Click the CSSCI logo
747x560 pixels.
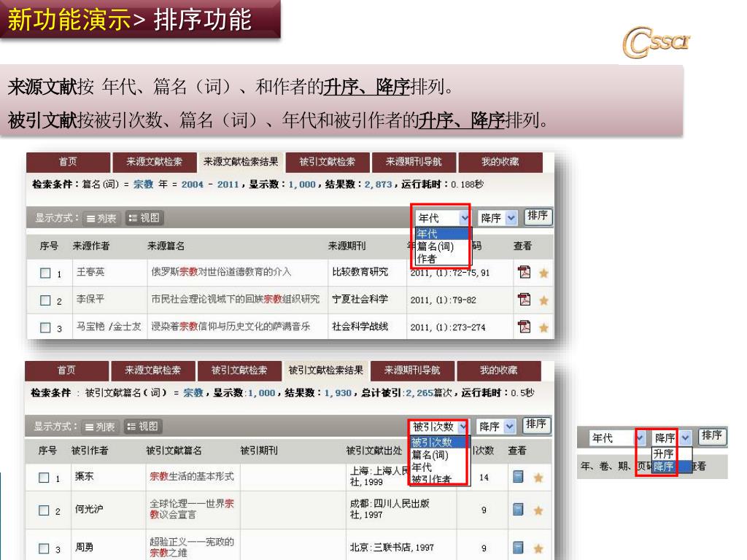point(656,42)
